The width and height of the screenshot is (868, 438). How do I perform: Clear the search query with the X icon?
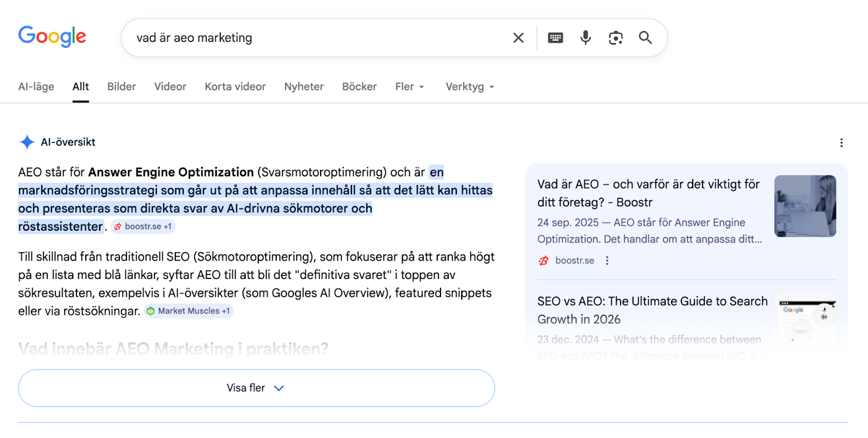pyautogui.click(x=518, y=38)
